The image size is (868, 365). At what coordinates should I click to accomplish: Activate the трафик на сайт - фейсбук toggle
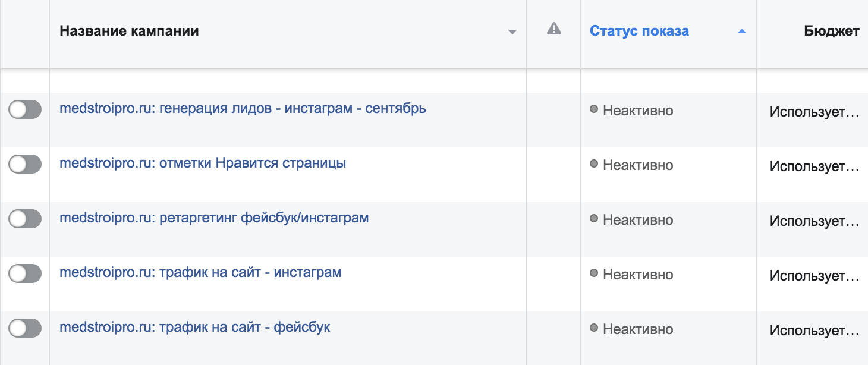[x=25, y=328]
